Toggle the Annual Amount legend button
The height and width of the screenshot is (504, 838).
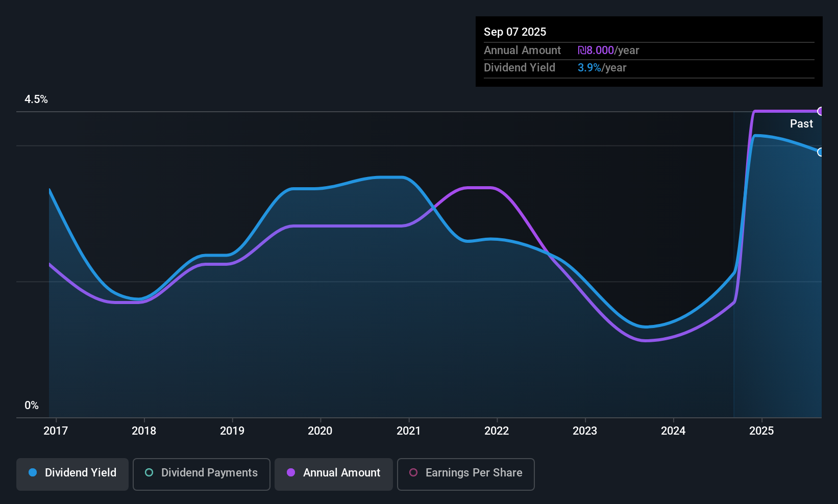point(334,474)
